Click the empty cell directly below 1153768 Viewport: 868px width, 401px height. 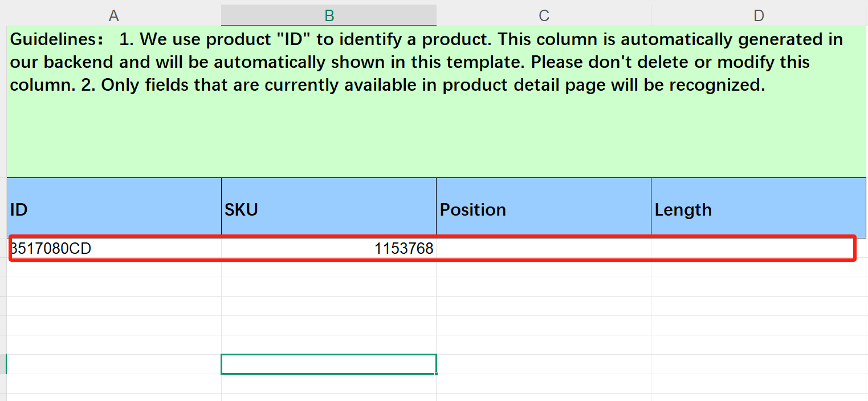click(x=329, y=268)
